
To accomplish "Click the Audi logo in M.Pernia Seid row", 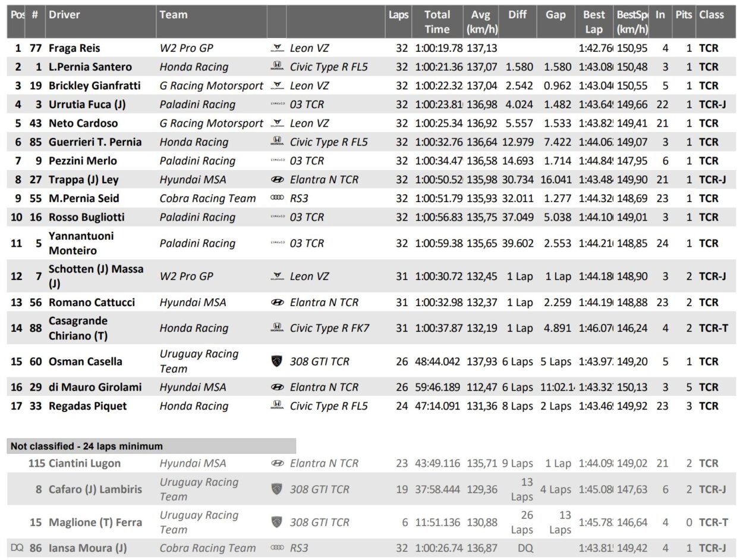I will [x=277, y=199].
